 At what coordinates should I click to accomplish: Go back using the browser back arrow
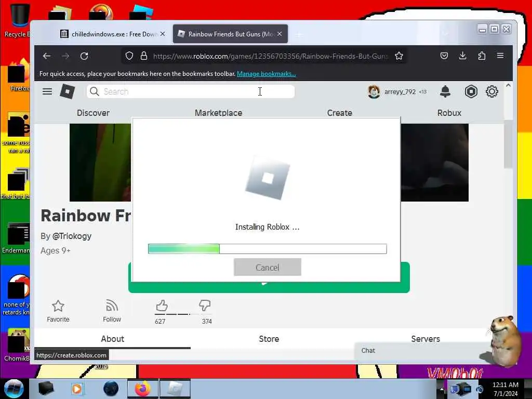pyautogui.click(x=47, y=56)
